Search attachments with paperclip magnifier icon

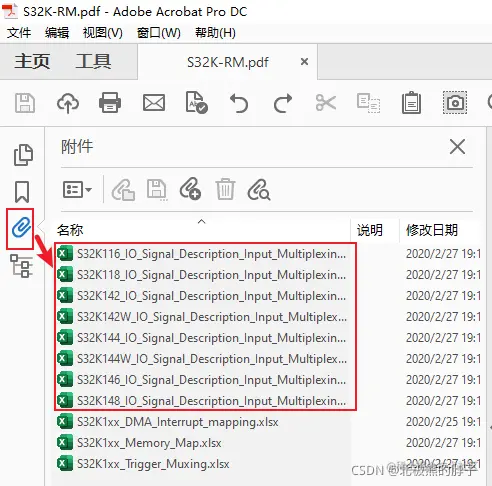(x=259, y=190)
